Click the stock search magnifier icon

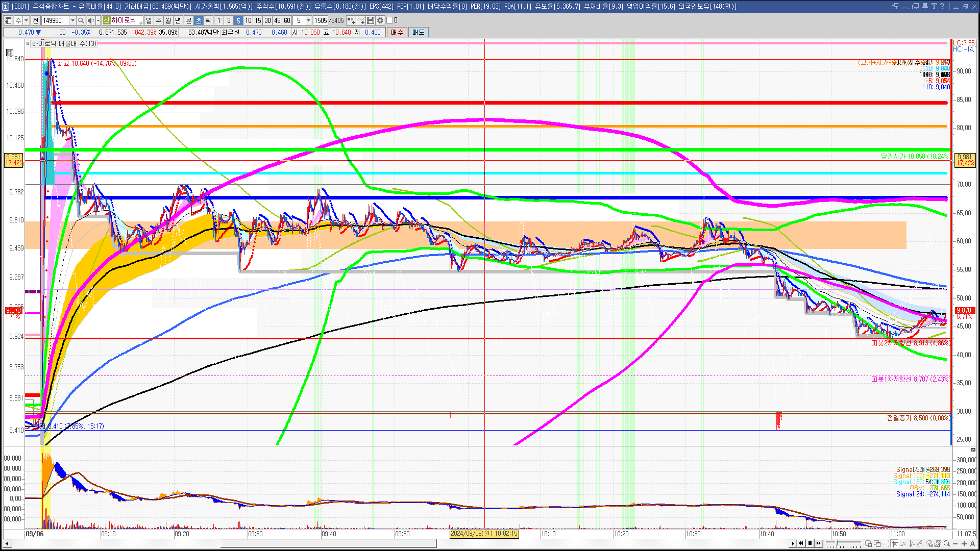[81, 20]
